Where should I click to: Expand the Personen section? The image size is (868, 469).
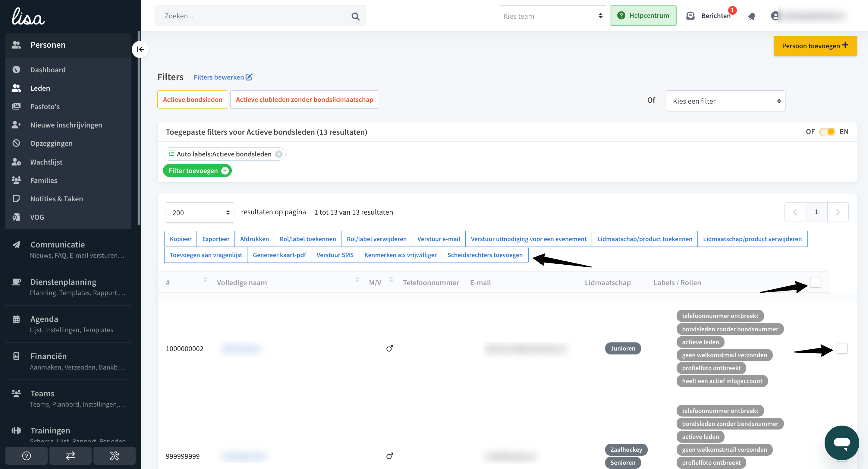68,45
